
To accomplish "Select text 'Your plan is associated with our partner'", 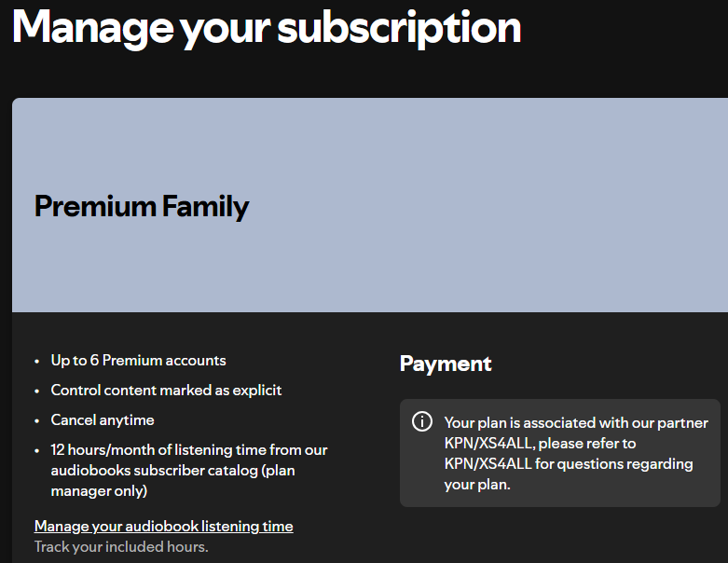I will (x=576, y=423).
